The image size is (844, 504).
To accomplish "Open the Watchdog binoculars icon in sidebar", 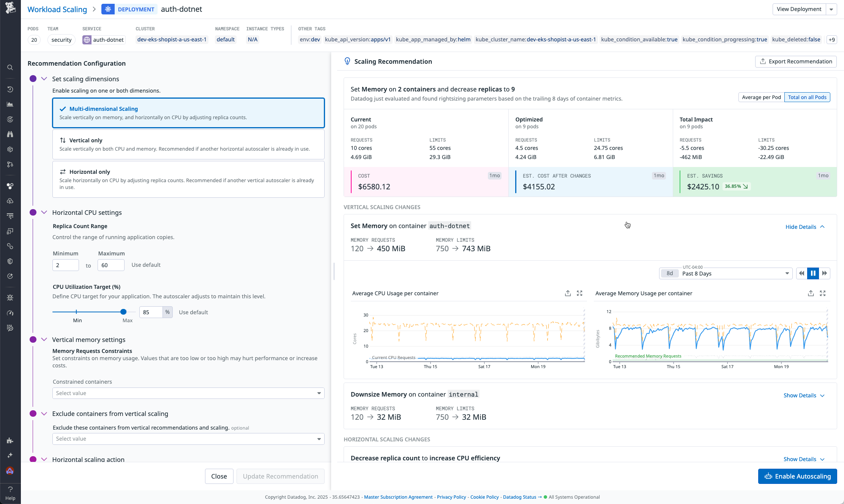I will coord(10,134).
